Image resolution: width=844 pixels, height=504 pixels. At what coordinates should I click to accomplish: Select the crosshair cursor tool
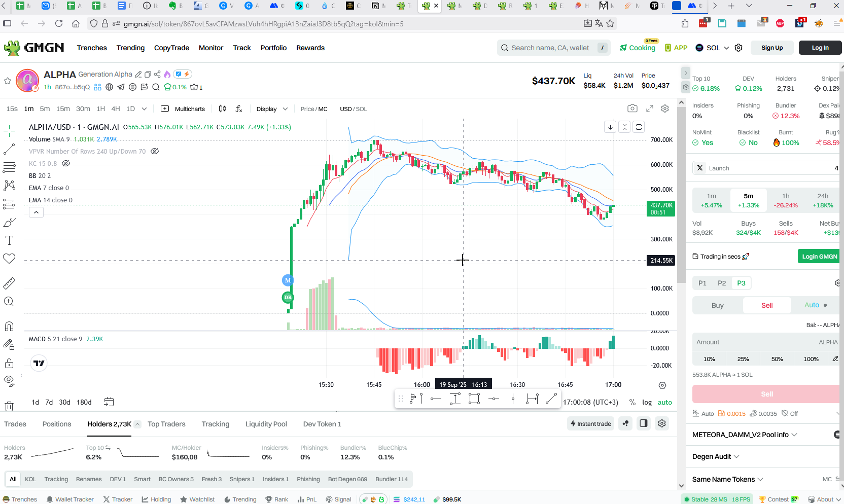(9, 131)
